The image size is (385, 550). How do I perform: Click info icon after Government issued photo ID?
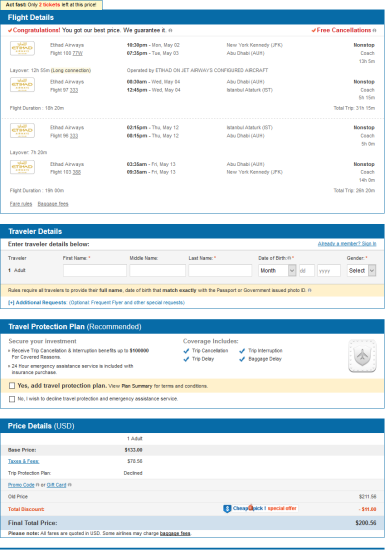click(310, 290)
